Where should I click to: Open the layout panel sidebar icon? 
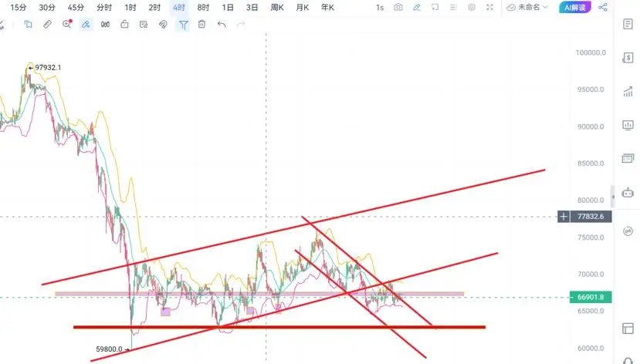click(x=628, y=328)
